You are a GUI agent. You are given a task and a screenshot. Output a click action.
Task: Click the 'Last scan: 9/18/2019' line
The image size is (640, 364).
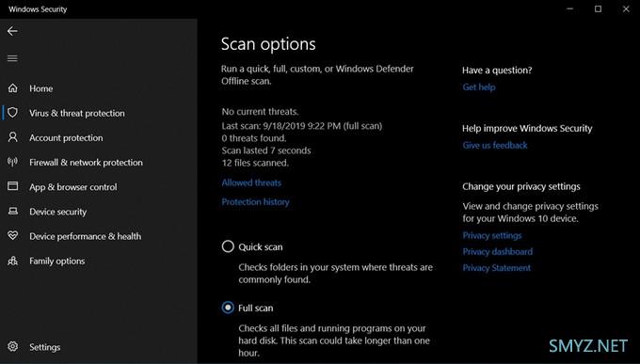[302, 126]
